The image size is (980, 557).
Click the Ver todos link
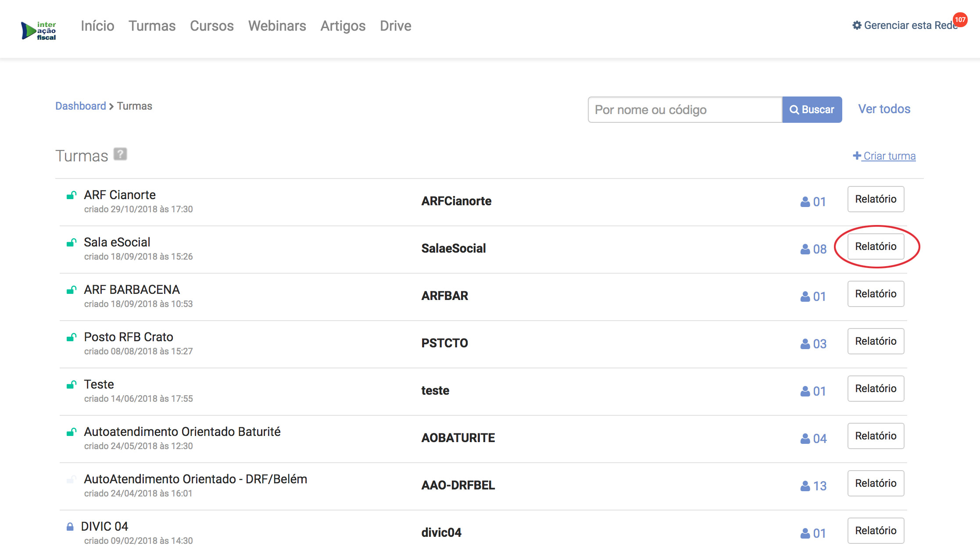click(x=884, y=109)
